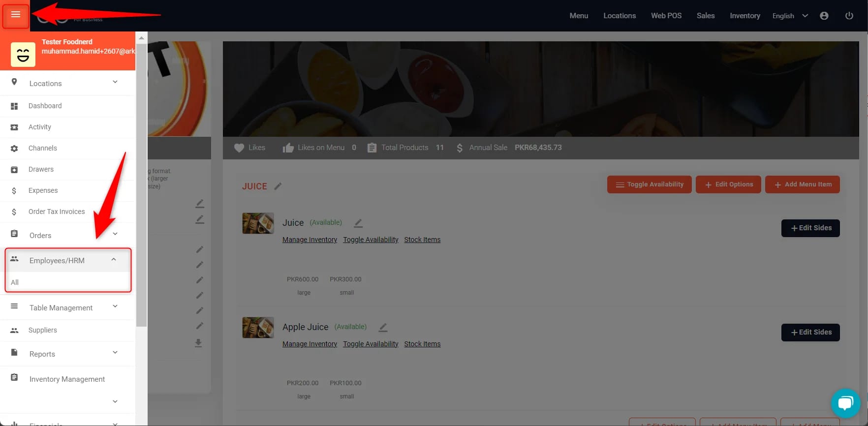Open Locations in top navigation
The image size is (868, 426).
[x=620, y=16]
